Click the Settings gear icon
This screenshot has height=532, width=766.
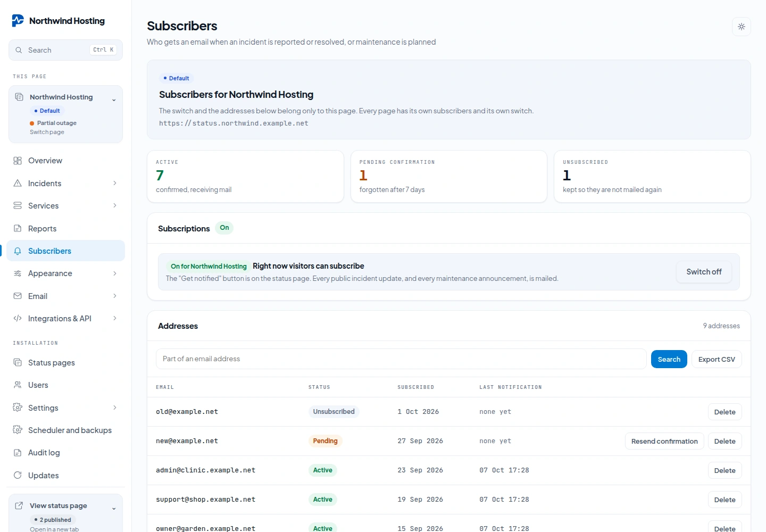(x=18, y=408)
